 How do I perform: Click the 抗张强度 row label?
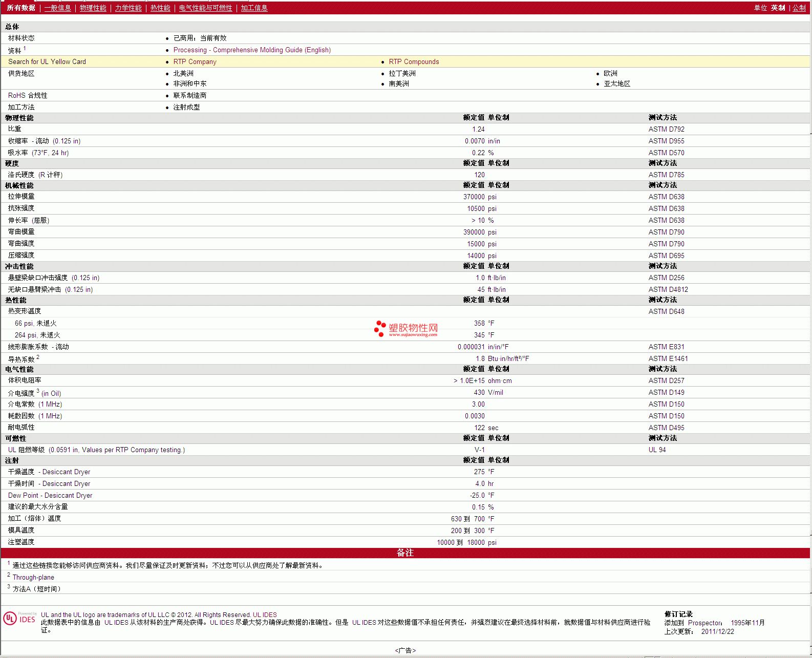click(21, 208)
